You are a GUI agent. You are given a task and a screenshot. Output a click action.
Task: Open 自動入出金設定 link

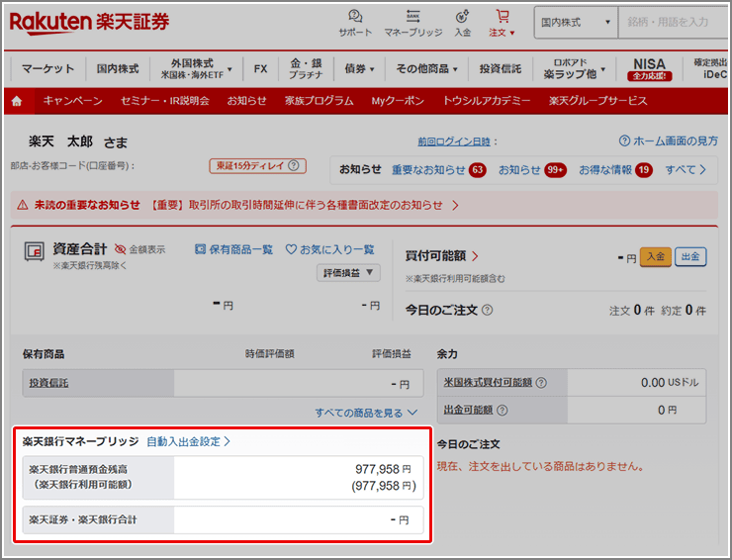pos(188,441)
